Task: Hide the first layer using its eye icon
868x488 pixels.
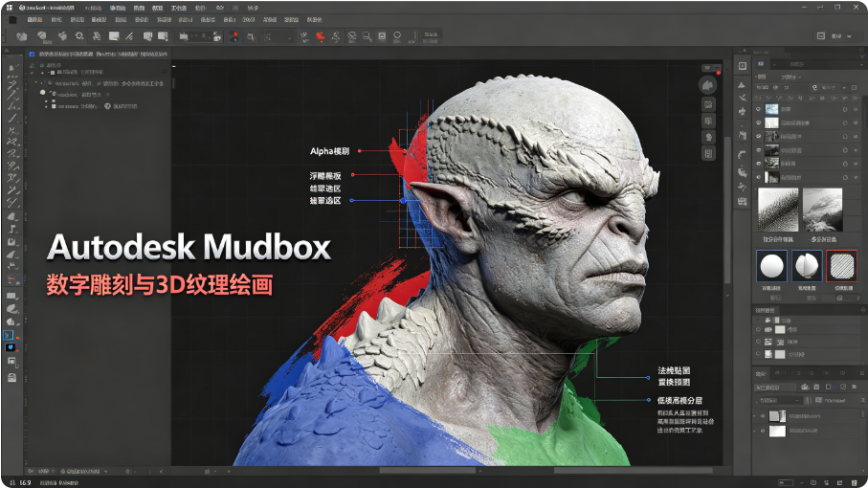Action: click(x=758, y=109)
